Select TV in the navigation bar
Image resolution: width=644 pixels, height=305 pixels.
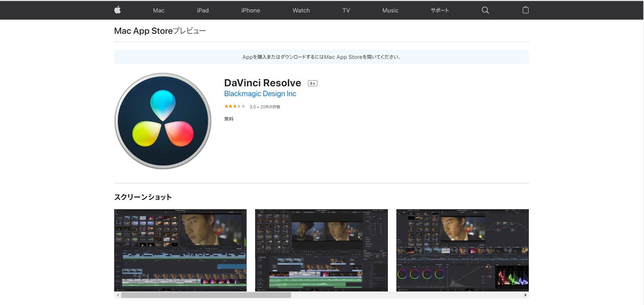[x=346, y=10]
